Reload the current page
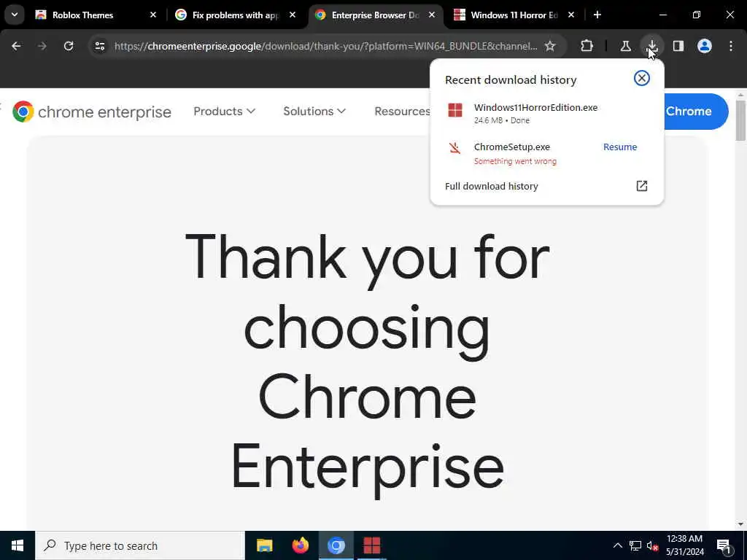The height and width of the screenshot is (560, 747). pos(69,46)
